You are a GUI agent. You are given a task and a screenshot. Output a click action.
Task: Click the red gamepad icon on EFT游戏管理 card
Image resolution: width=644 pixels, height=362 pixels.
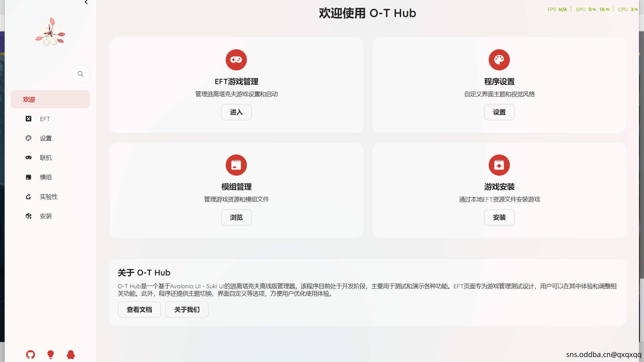pos(236,60)
